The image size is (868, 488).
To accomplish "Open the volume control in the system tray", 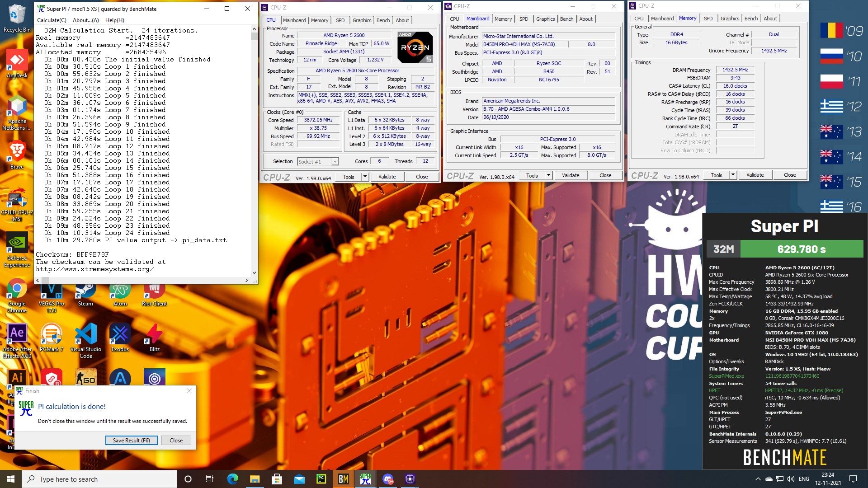I will (791, 479).
